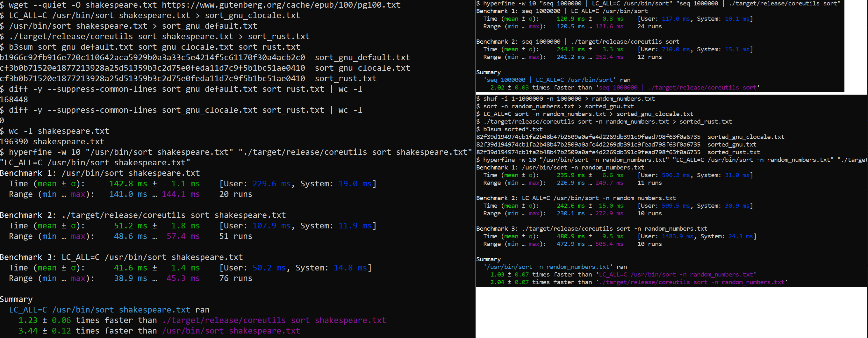Click the mean time 41.6 ms value
This screenshot has width=868, height=338.
click(130, 268)
